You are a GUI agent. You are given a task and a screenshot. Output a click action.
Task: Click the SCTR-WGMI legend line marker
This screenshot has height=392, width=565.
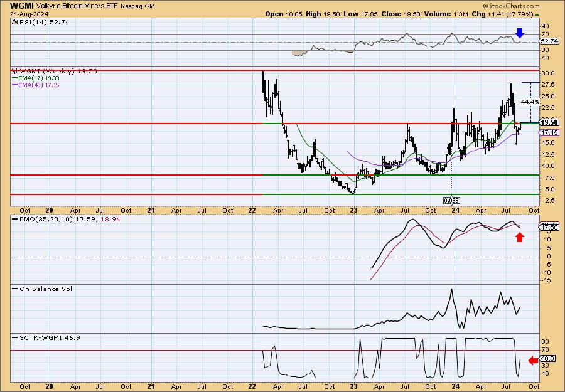[15, 337]
